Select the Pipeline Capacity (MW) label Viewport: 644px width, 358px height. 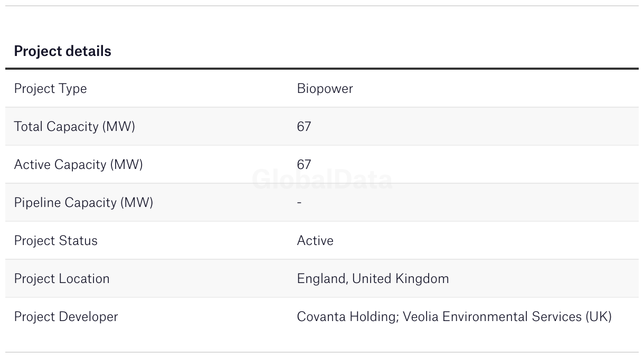coord(83,203)
